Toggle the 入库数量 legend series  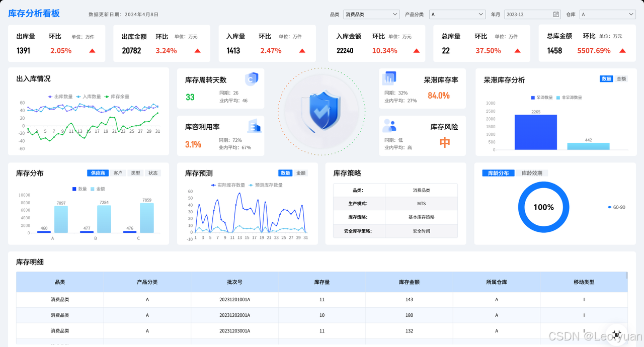[89, 97]
